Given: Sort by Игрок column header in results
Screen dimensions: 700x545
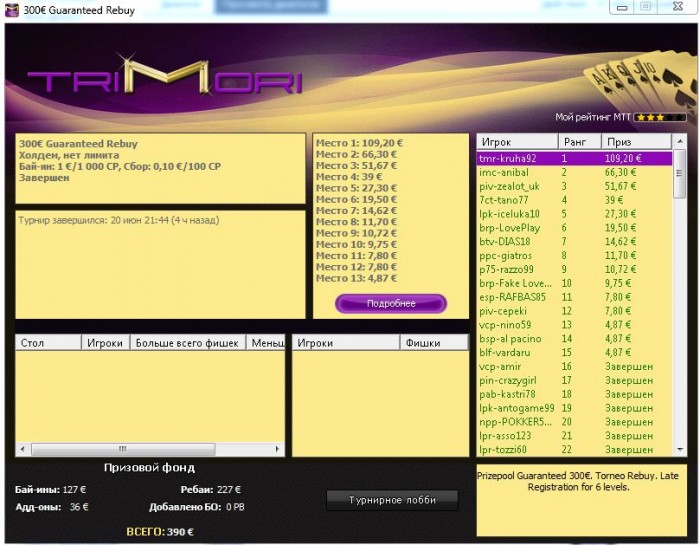Looking at the screenshot, I should [x=517, y=142].
